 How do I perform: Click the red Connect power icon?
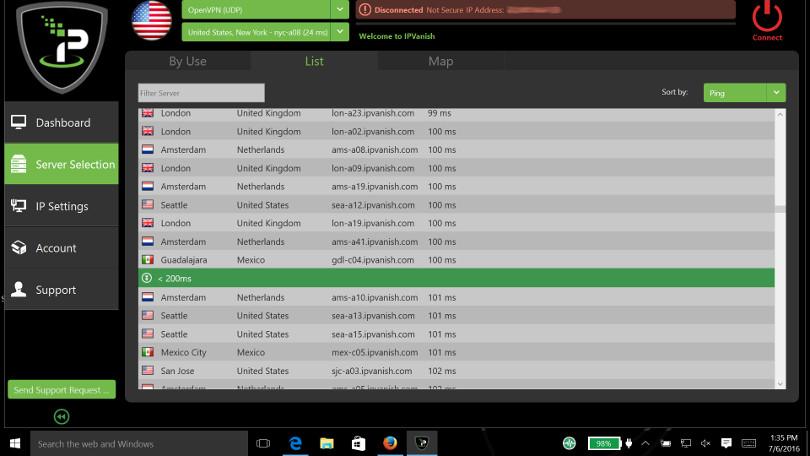767,17
